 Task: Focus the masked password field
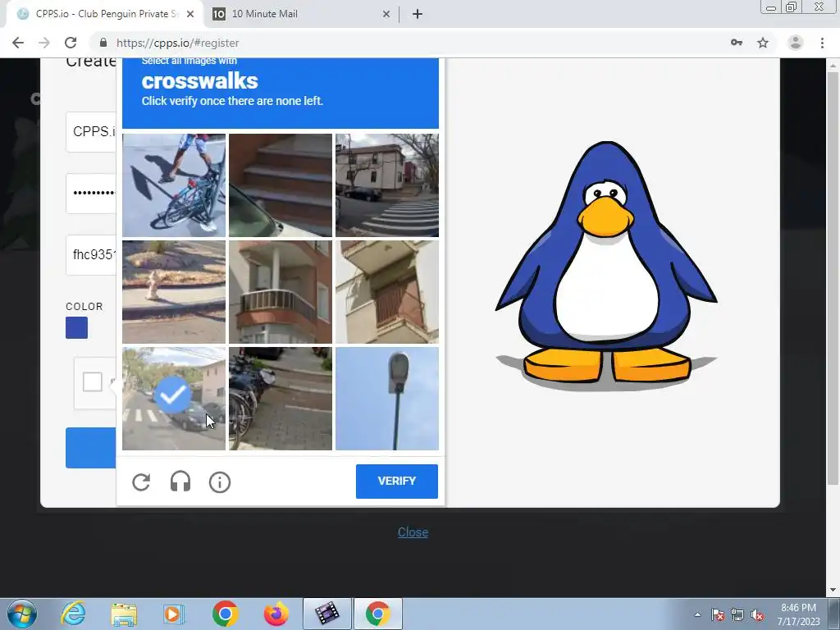coord(91,194)
